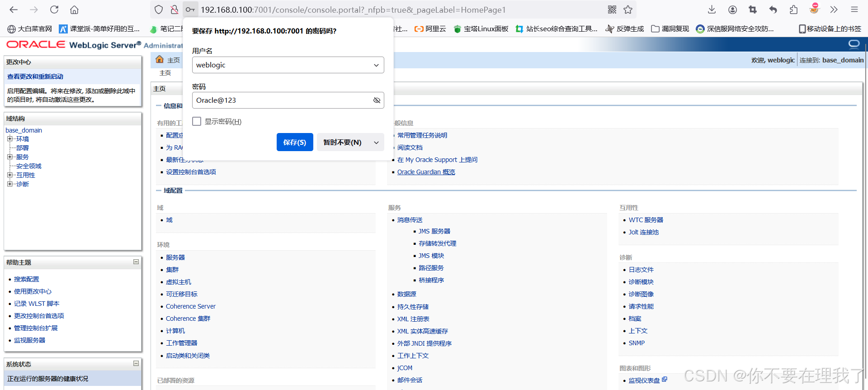Click the account profile icon in toolbar

[x=732, y=10]
